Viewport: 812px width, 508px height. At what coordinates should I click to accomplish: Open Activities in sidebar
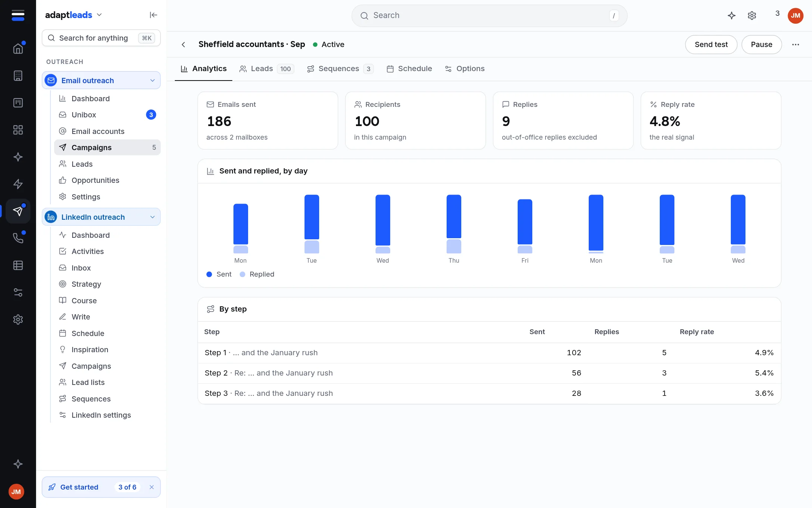[x=107, y=251]
